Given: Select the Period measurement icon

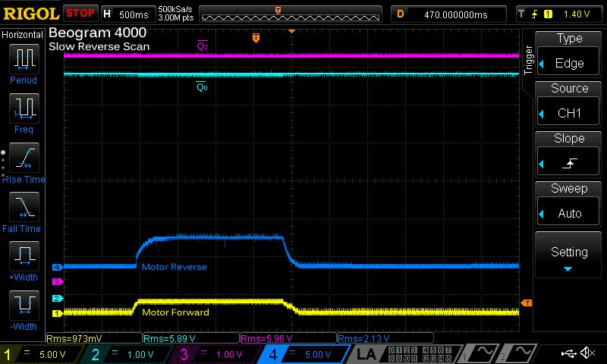Looking at the screenshot, I should click(23, 58).
